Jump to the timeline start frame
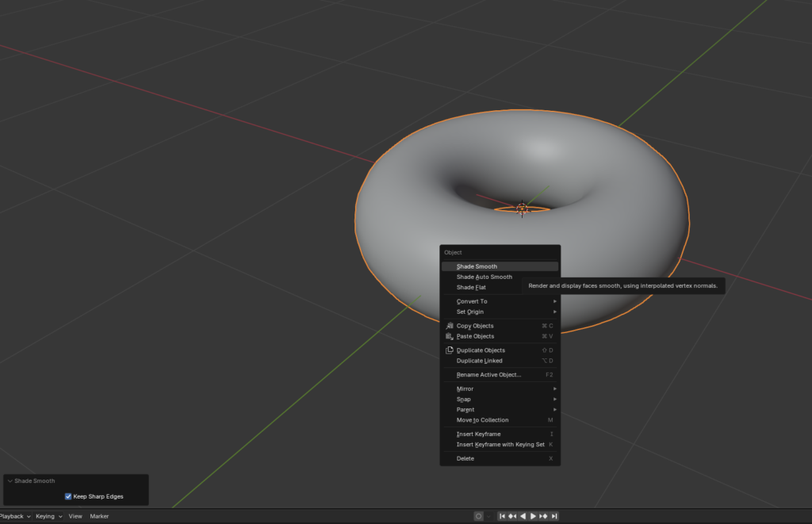 502,516
